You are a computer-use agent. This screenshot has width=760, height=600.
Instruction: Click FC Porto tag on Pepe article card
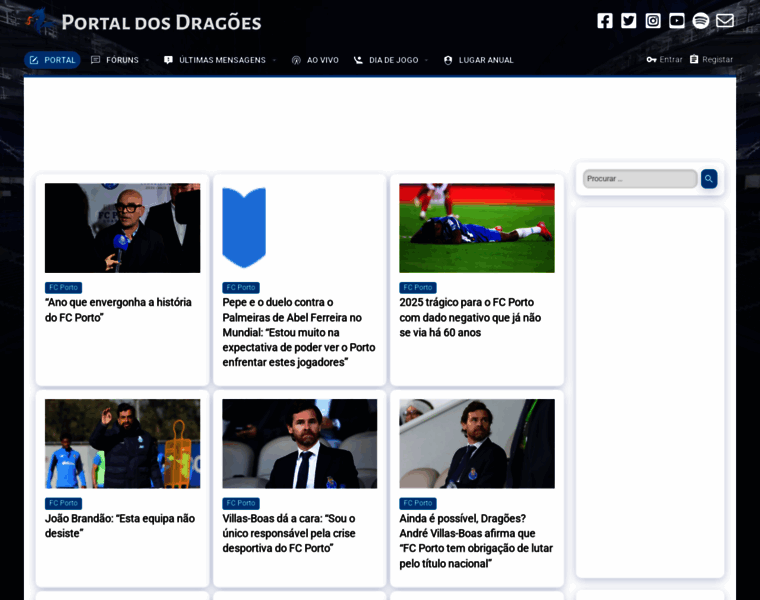[241, 287]
